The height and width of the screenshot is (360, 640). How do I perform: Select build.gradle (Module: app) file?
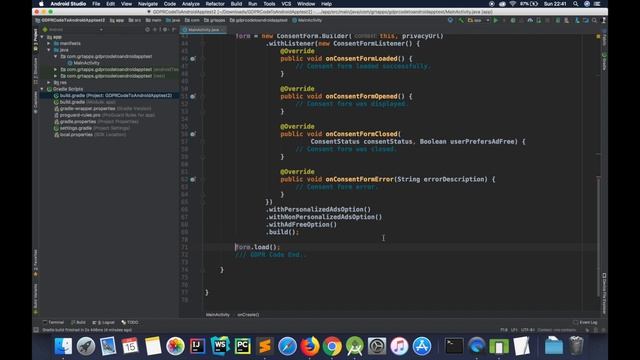point(84,102)
